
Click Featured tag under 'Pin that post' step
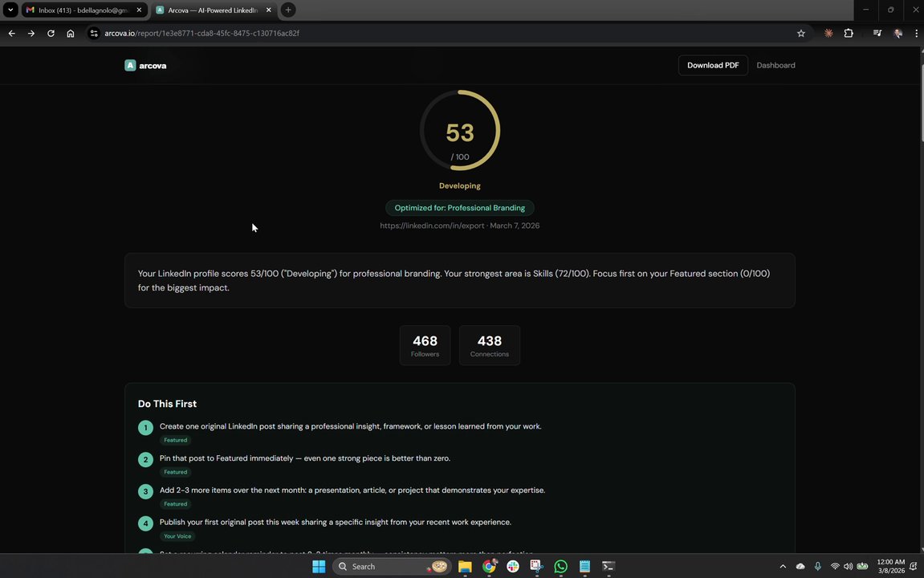point(176,472)
